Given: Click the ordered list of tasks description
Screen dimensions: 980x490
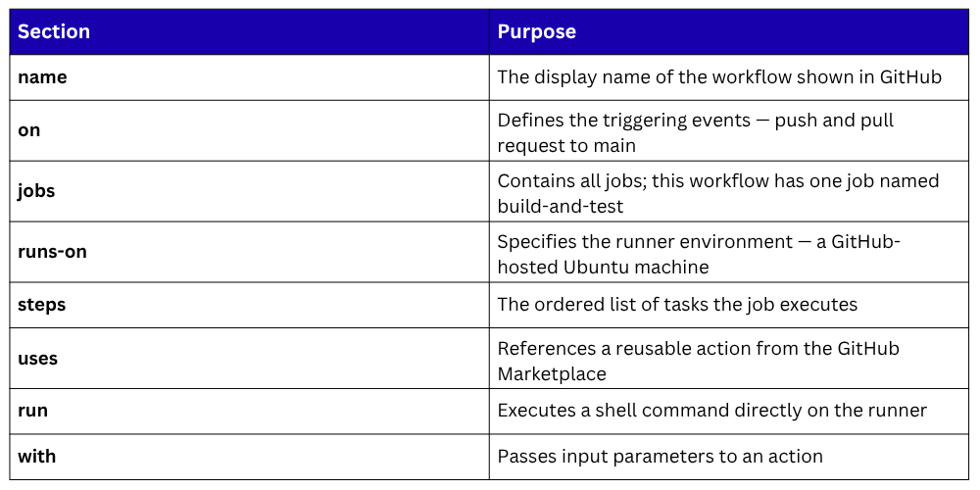Looking at the screenshot, I should [x=677, y=304].
